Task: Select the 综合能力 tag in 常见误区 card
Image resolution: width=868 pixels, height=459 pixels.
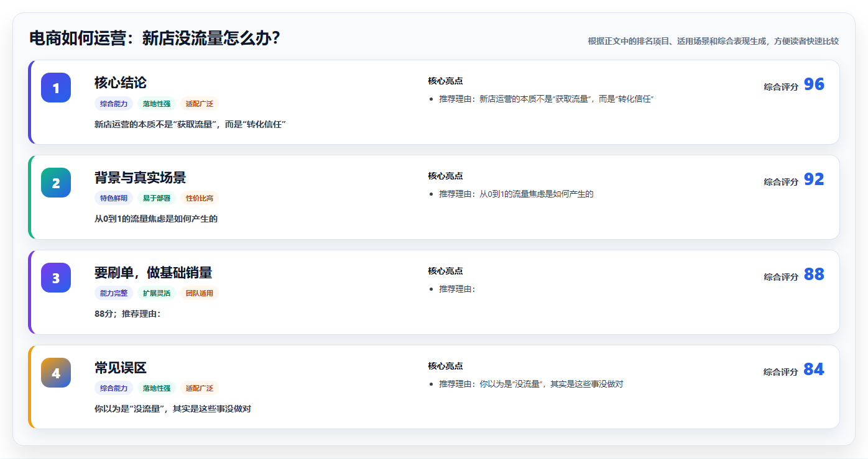Action: tap(114, 389)
